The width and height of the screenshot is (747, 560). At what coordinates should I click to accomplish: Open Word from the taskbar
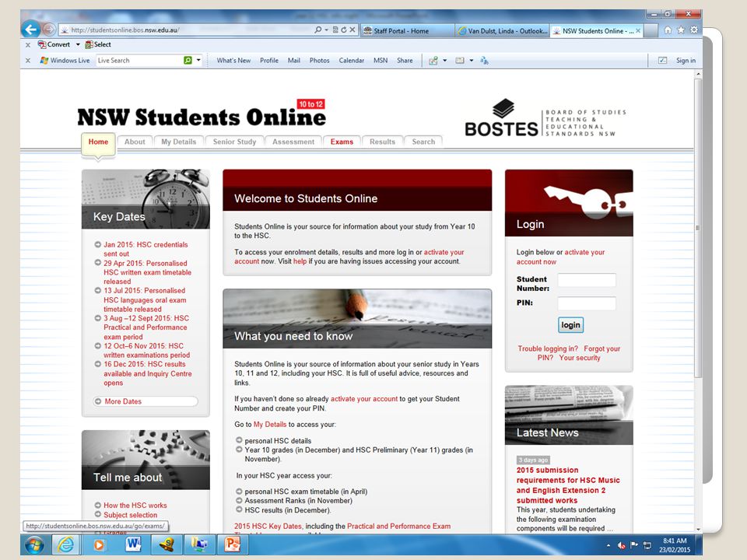(133, 544)
